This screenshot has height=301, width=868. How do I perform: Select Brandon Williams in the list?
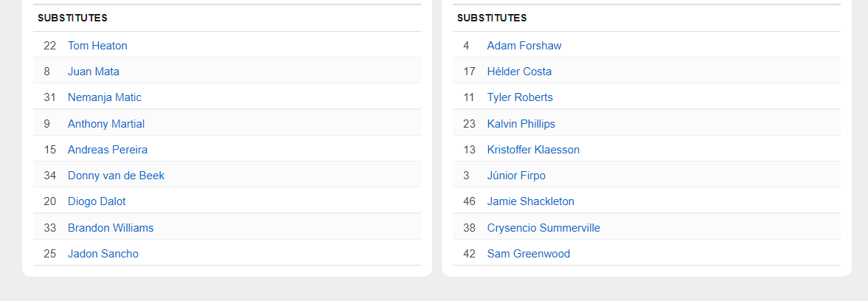[x=111, y=228]
